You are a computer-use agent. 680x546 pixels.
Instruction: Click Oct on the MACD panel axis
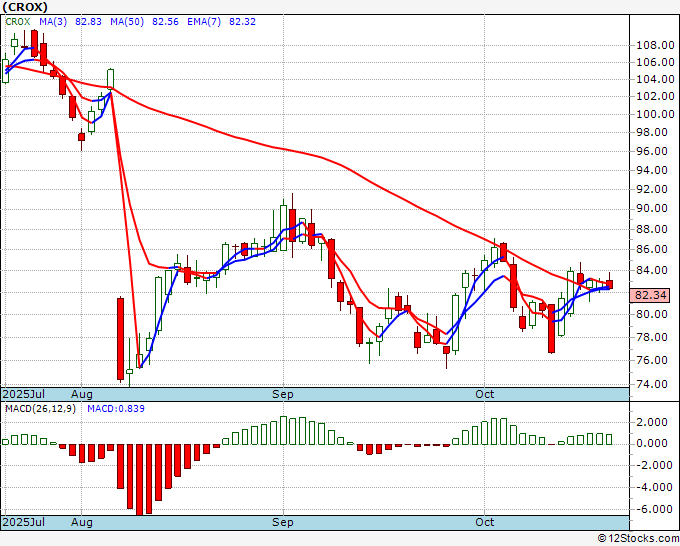tap(484, 522)
